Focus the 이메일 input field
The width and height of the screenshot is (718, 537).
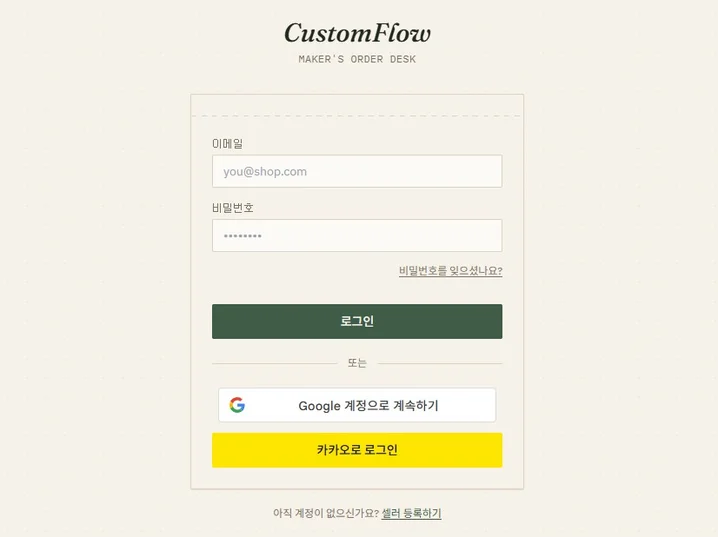[x=357, y=171]
